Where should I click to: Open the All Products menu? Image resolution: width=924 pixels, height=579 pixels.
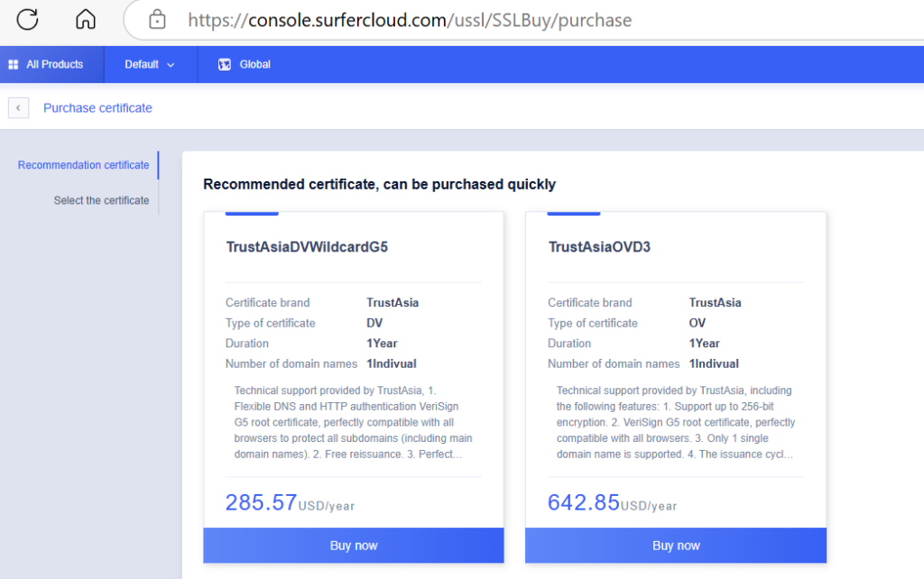pos(54,65)
